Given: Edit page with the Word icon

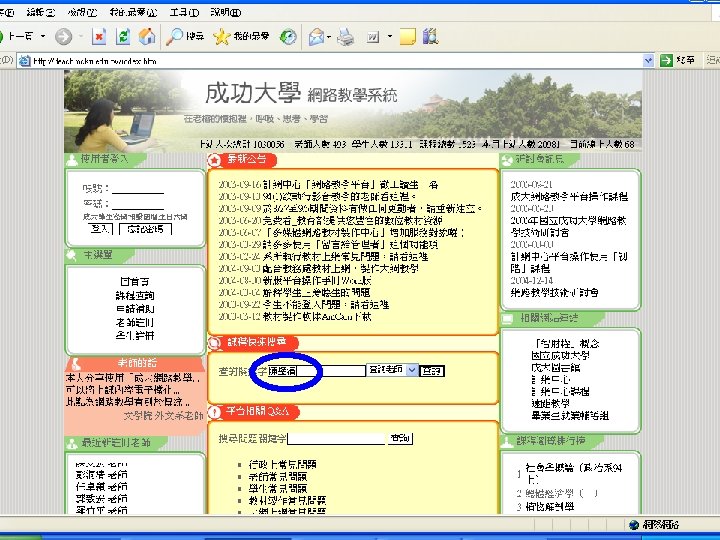Looking at the screenshot, I should pyautogui.click(x=373, y=37).
